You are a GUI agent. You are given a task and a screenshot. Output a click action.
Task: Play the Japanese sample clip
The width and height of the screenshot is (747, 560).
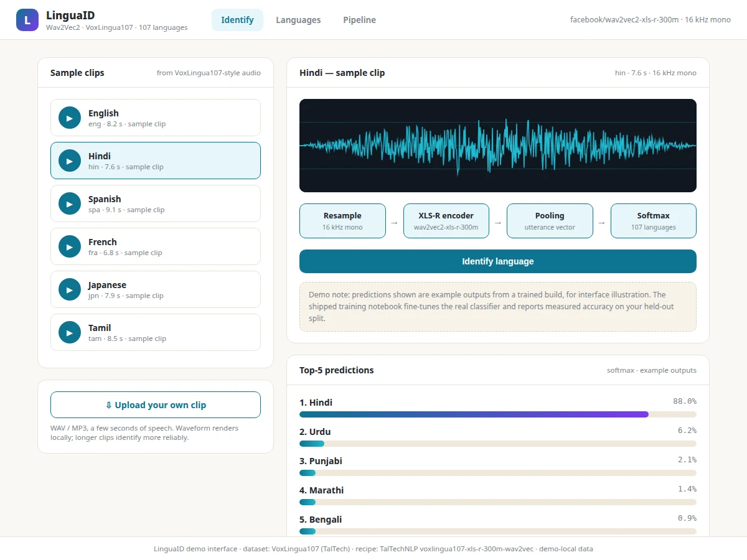click(70, 289)
